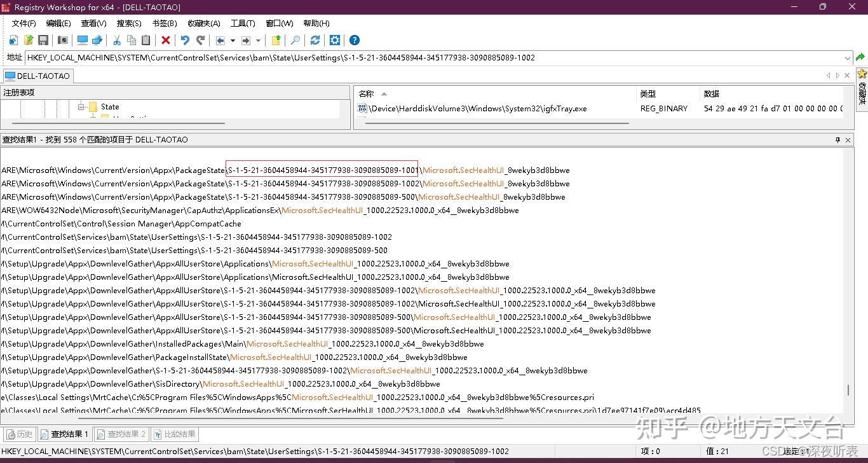Close the search results panel
868x463 pixels.
(848, 140)
